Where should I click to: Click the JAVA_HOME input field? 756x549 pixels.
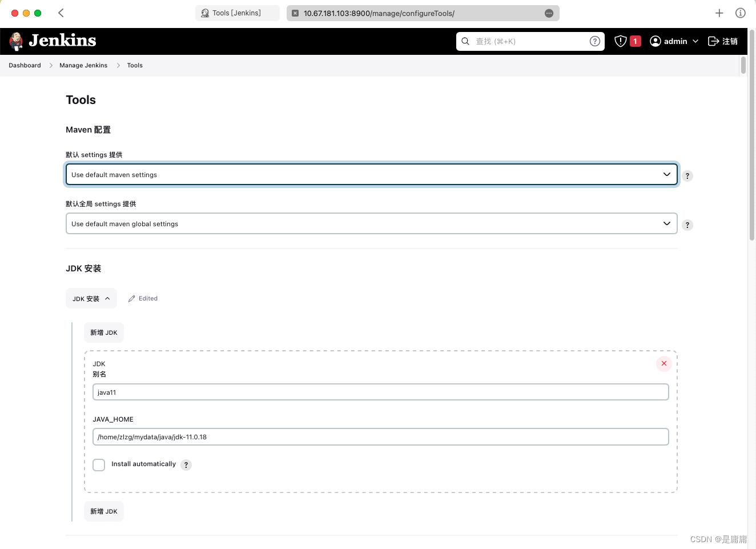point(381,436)
